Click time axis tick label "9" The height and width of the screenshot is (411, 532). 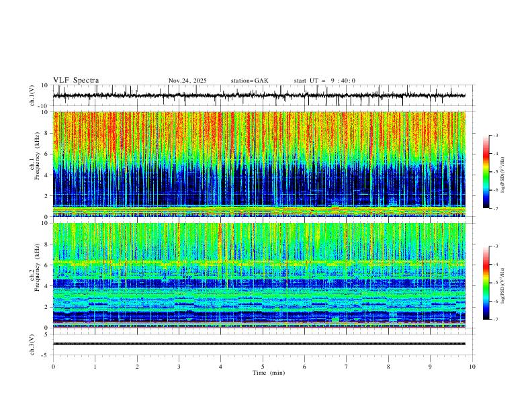click(x=430, y=367)
